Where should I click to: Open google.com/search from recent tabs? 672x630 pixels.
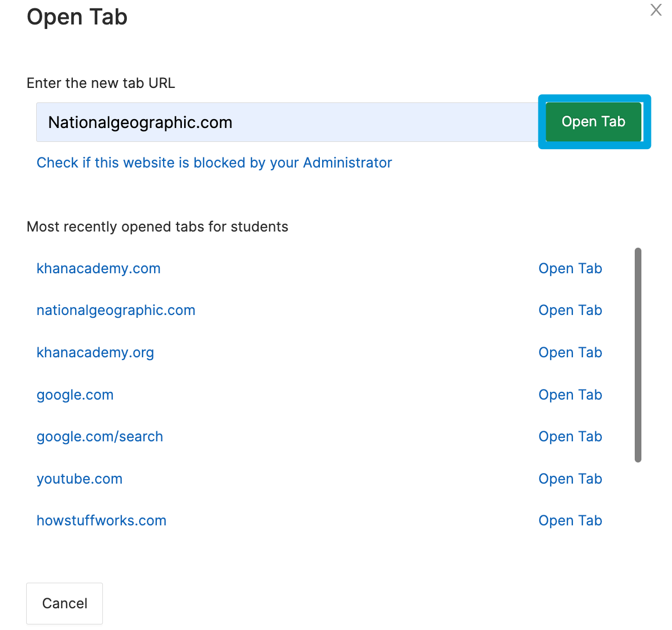100,436
